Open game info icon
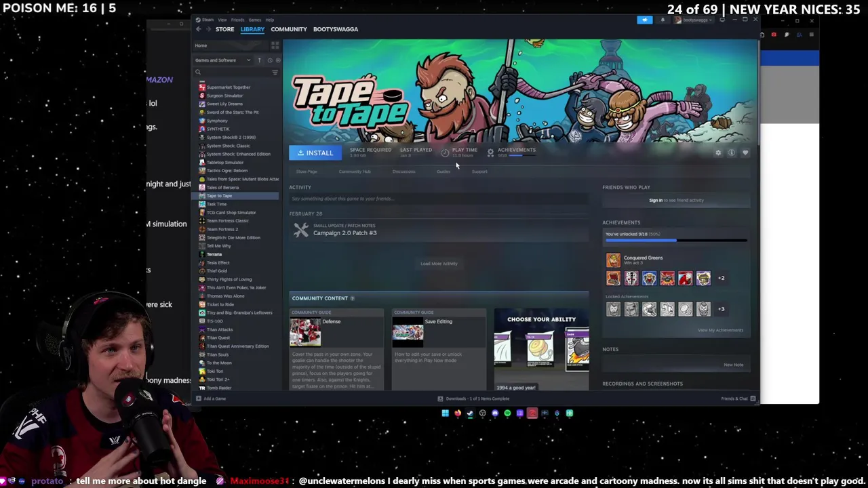This screenshot has height=488, width=868. [732, 152]
